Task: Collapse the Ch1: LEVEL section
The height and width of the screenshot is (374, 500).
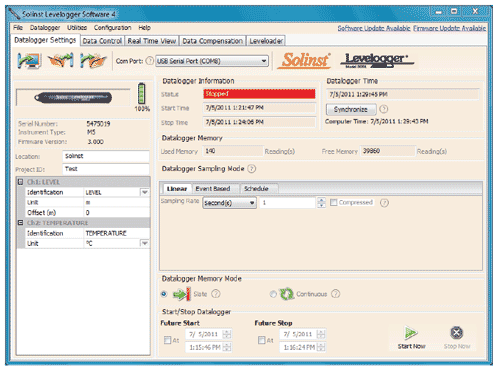Action: 20,182
